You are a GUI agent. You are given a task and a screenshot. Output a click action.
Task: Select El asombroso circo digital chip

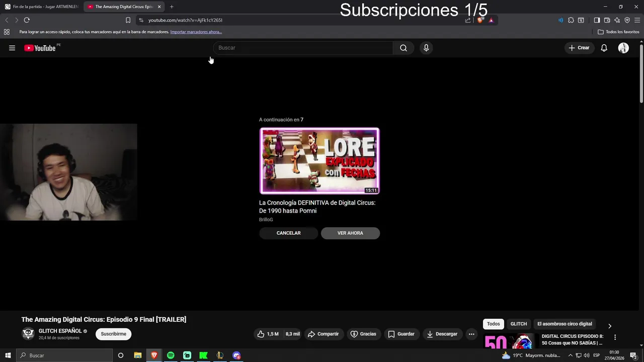[x=565, y=324]
